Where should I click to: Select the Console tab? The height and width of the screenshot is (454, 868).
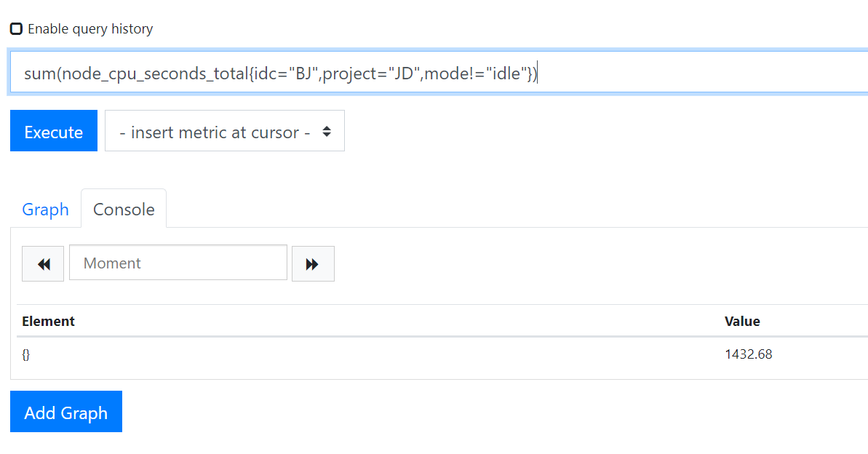click(124, 209)
